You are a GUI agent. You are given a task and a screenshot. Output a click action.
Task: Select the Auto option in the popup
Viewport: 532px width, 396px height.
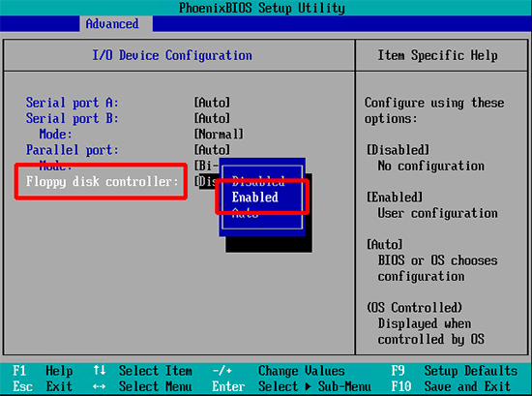click(x=245, y=213)
